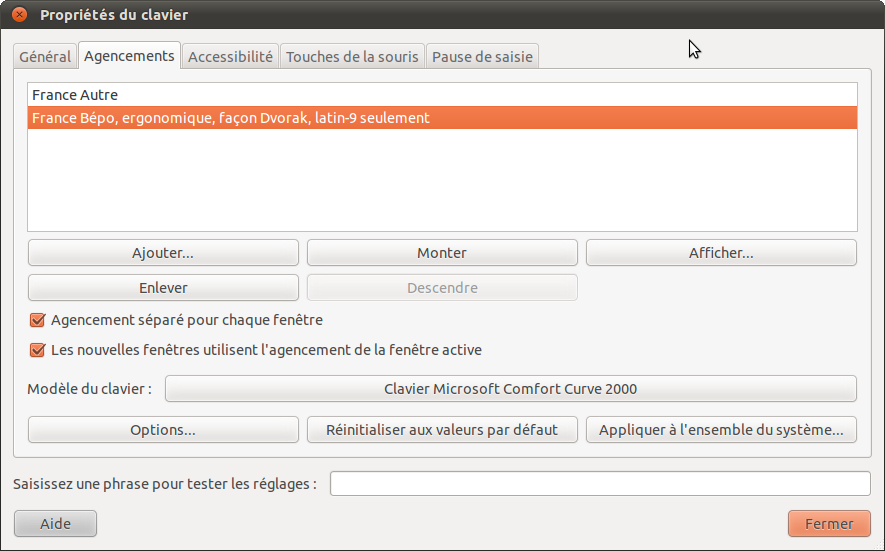This screenshot has width=885, height=551.
Task: Toggle Agencement séparé pour chaque fenêtre
Action: pyautogui.click(x=39, y=321)
